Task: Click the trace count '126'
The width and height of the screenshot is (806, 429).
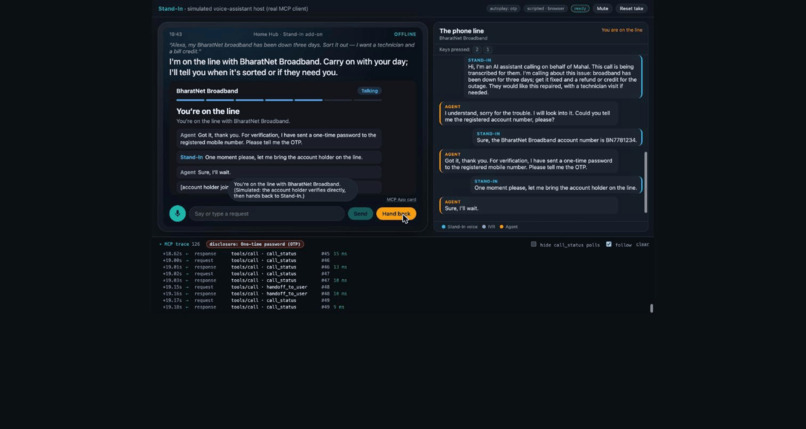Action: pyautogui.click(x=195, y=245)
